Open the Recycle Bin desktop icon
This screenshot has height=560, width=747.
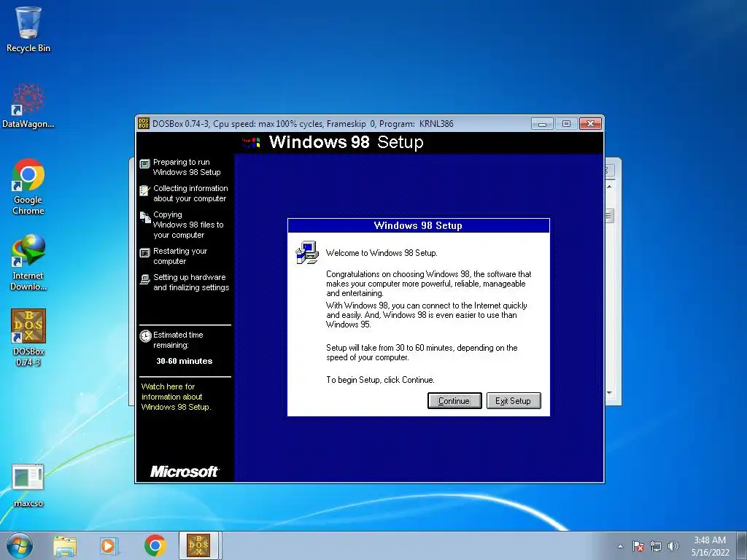(x=28, y=29)
